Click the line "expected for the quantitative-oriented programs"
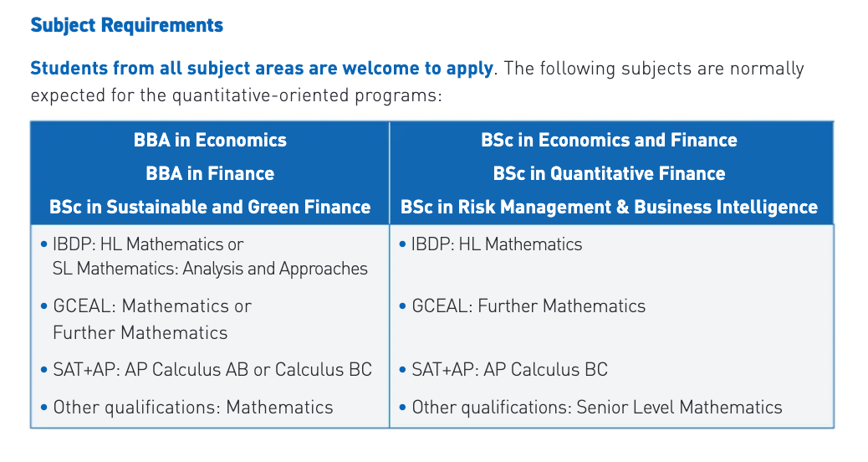This screenshot has width=868, height=462. click(x=235, y=95)
